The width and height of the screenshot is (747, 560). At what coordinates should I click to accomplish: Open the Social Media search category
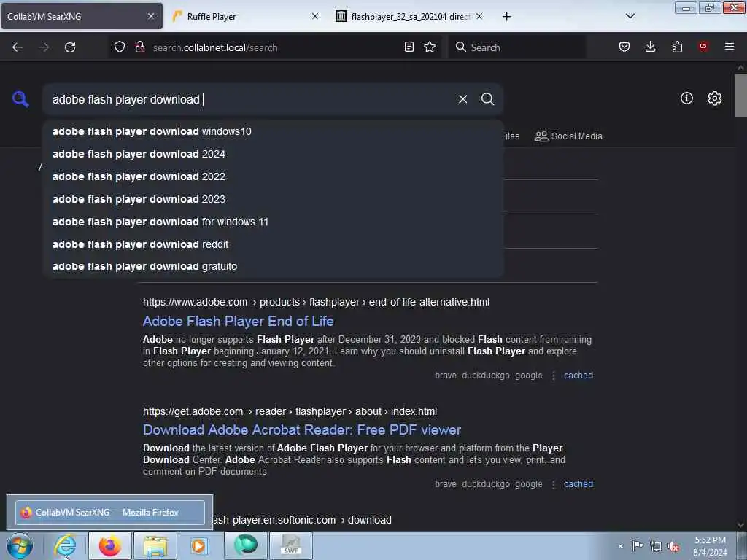568,136
